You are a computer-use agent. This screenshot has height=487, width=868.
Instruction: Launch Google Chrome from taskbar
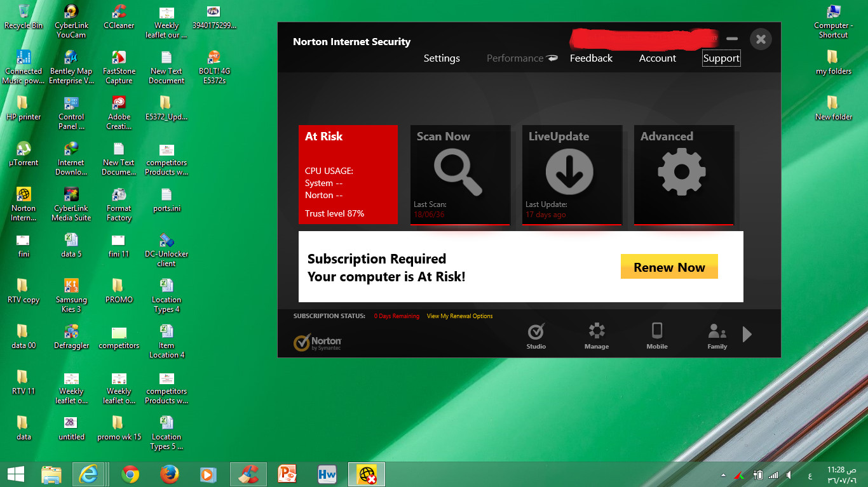131,474
